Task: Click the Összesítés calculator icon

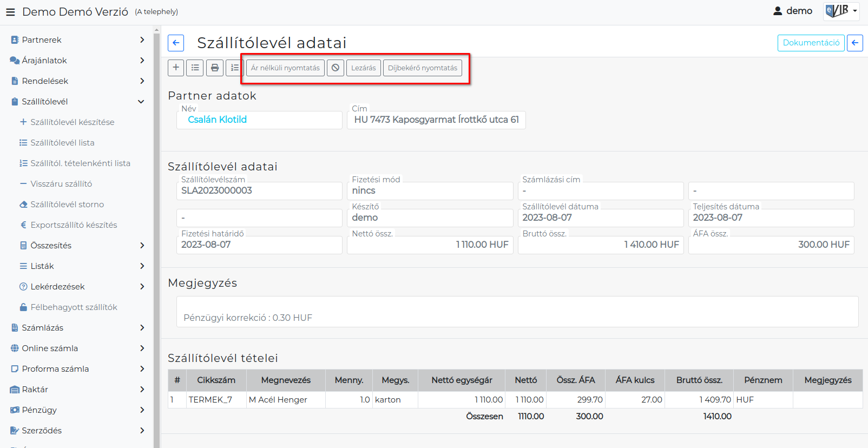Action: point(23,245)
